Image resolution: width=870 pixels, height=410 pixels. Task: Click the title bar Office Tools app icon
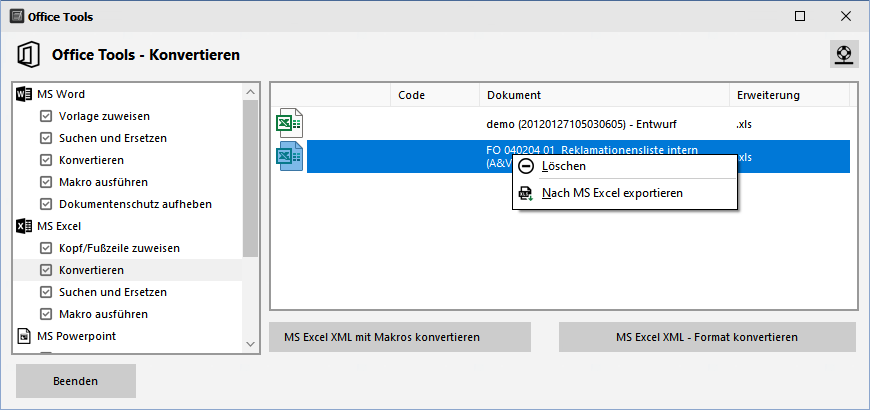coord(17,17)
